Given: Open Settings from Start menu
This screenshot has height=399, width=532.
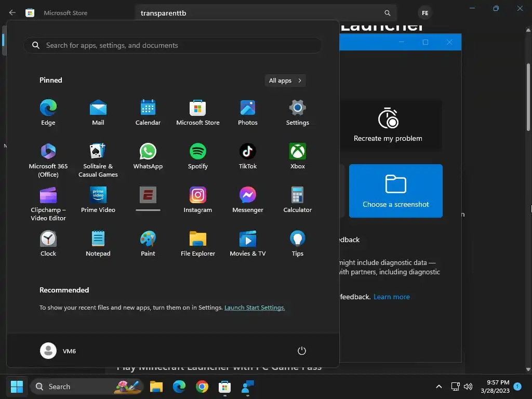Looking at the screenshot, I should click(298, 113).
